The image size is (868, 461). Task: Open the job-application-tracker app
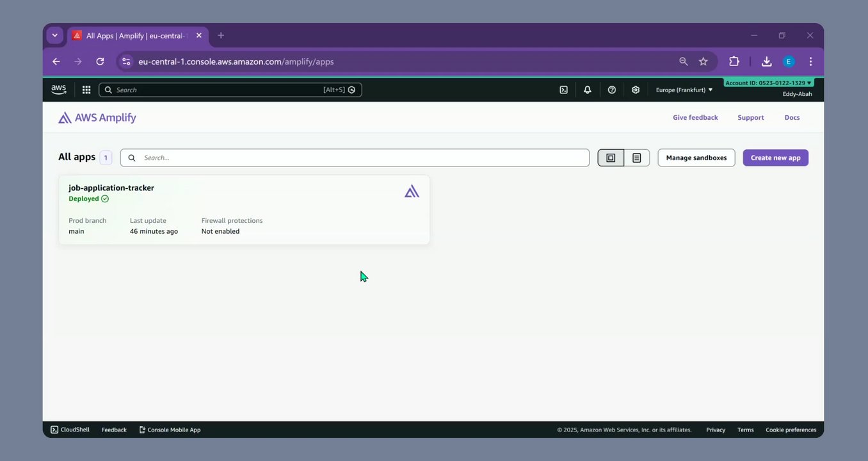[x=111, y=188]
